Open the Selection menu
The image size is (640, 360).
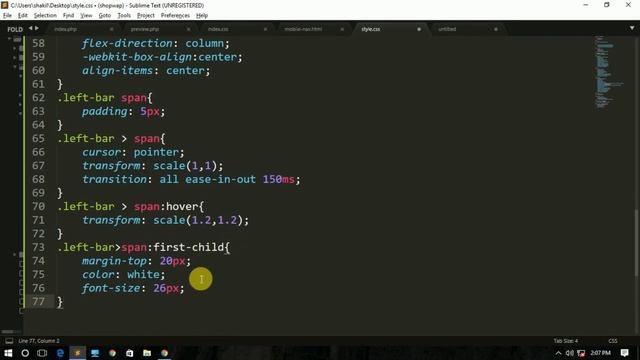point(45,16)
